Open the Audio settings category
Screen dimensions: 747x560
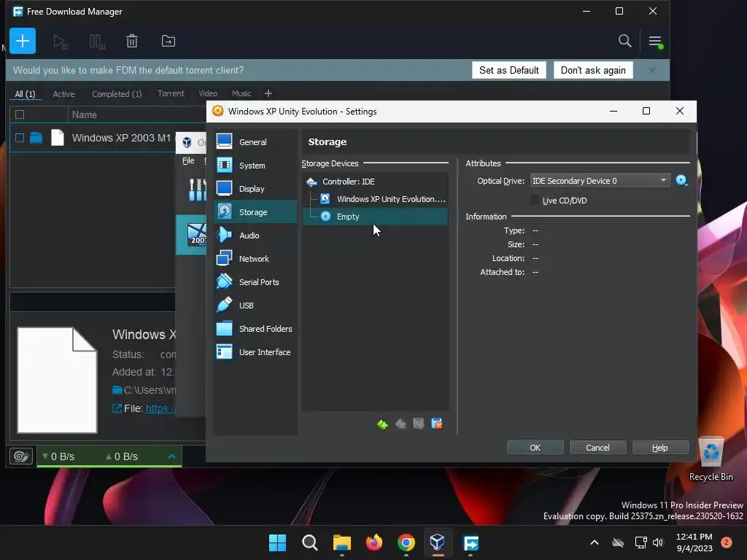[x=255, y=236]
